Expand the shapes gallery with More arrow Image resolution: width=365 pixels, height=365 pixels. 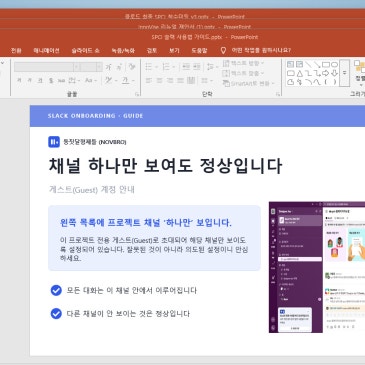click(345, 73)
